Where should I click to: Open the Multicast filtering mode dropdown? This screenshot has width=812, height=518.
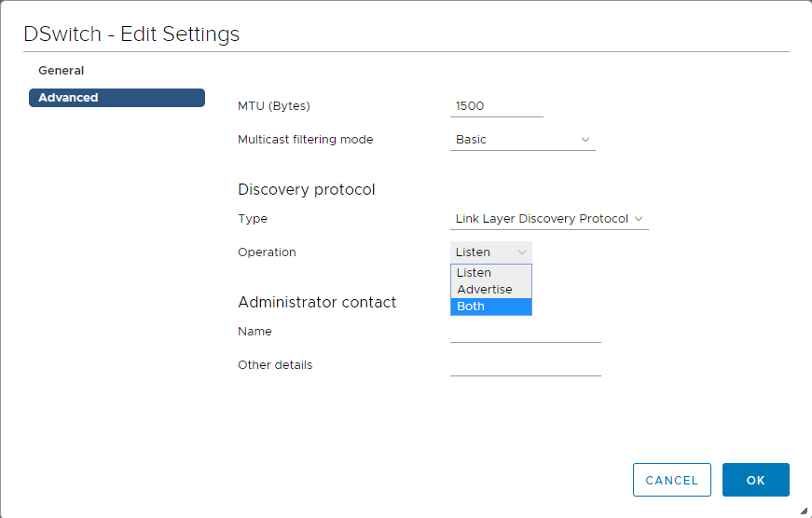click(522, 140)
